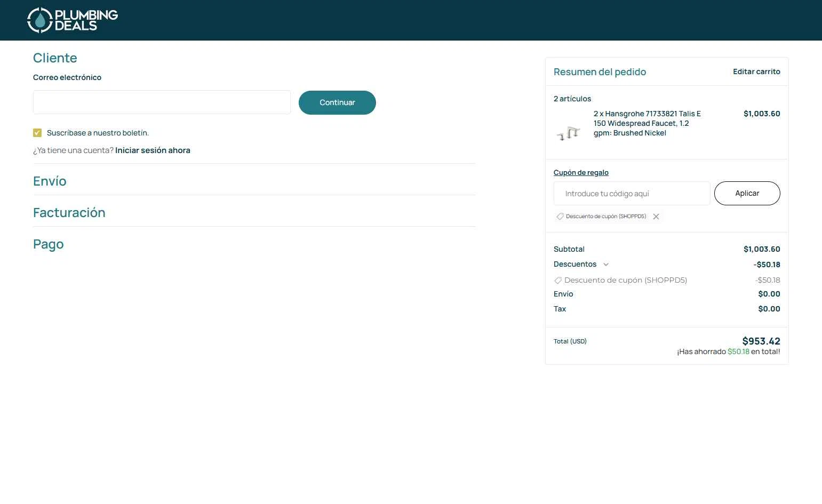Image resolution: width=822 pixels, height=504 pixels.
Task: Click the Plumbing Deals logo
Action: click(73, 20)
